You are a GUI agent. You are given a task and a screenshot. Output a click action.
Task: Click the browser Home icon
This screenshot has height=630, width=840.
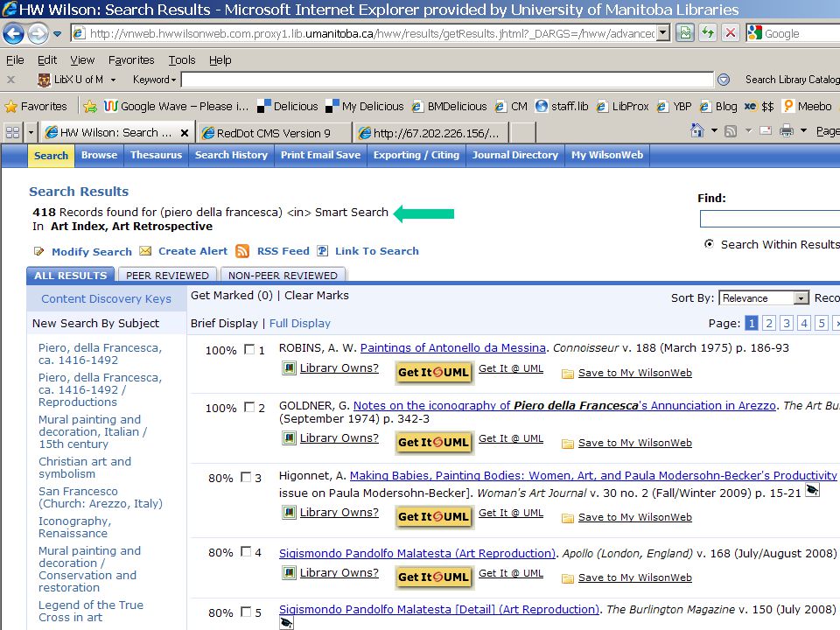tap(697, 130)
